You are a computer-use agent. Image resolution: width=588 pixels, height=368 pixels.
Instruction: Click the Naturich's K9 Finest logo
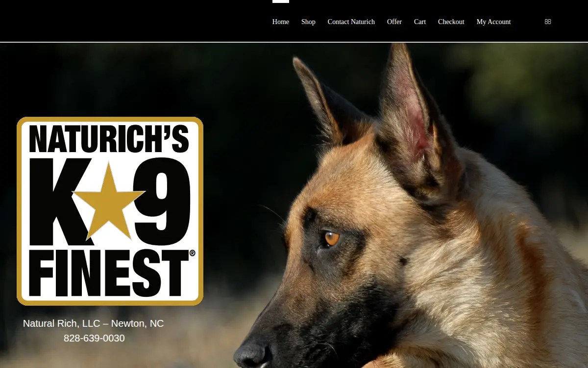(110, 211)
